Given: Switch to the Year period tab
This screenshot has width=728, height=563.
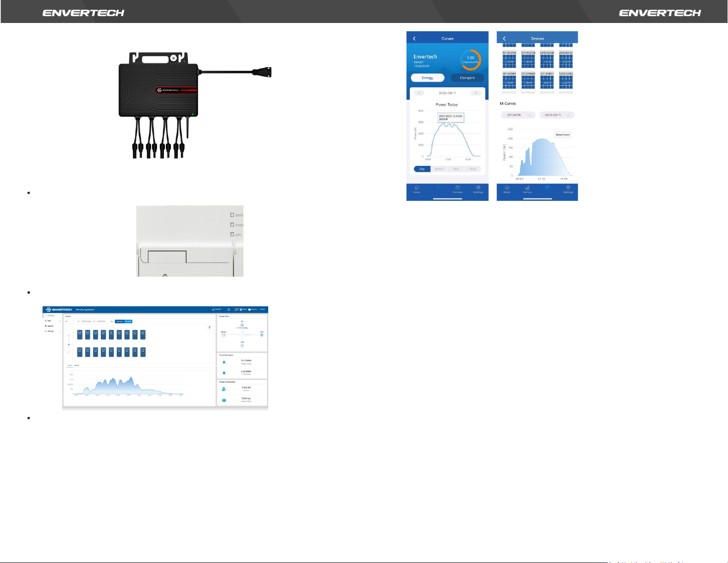Looking at the screenshot, I should click(456, 169).
